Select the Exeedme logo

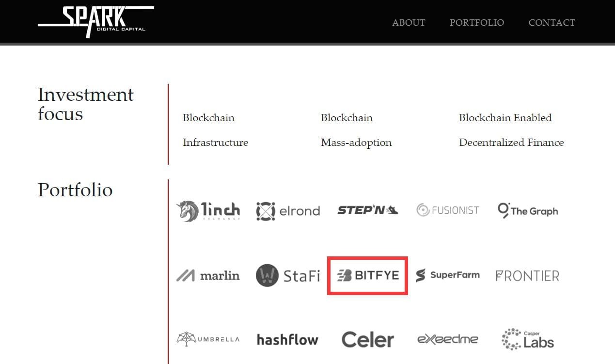pos(447,339)
